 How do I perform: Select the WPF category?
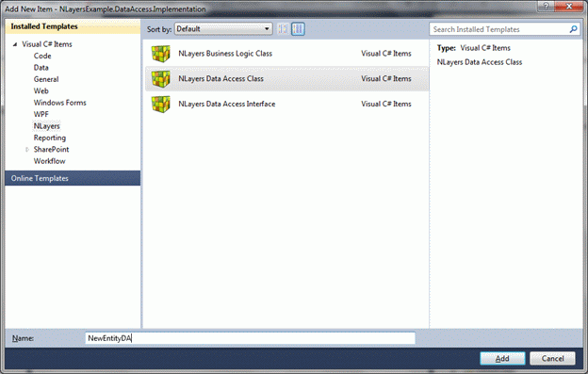click(x=41, y=114)
